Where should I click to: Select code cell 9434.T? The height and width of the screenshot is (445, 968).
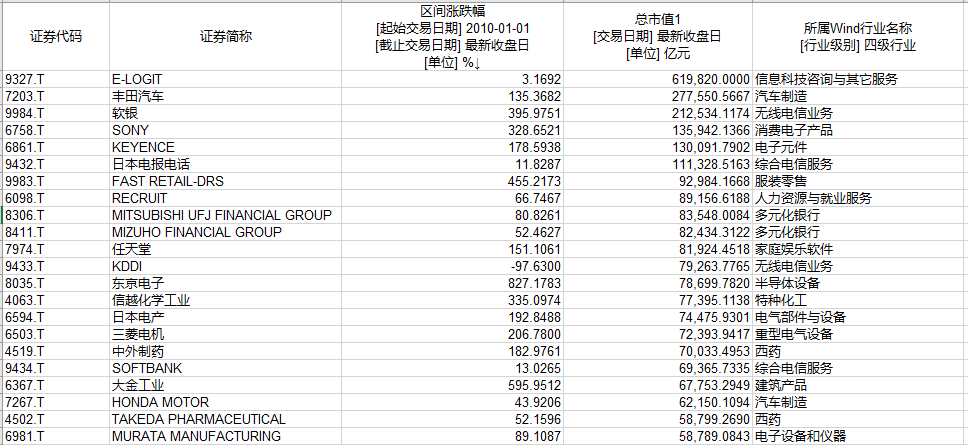56,368
